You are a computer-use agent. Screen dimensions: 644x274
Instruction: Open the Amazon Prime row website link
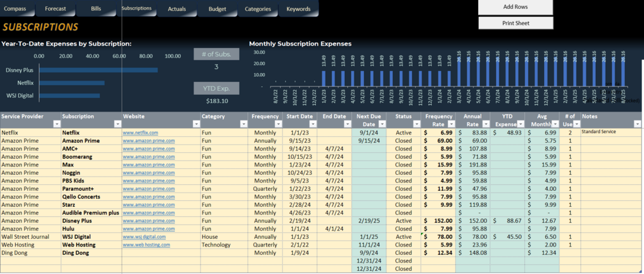coord(149,141)
